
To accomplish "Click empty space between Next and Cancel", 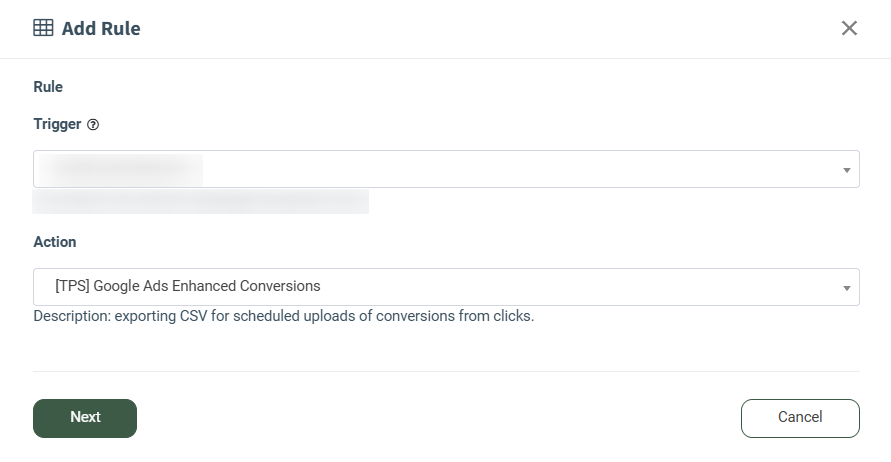I will pos(440,418).
